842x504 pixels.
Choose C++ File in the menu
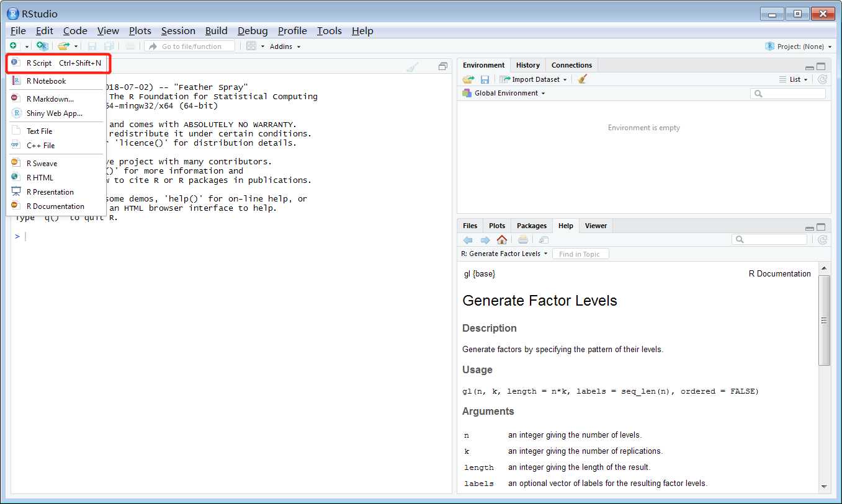tap(56, 145)
